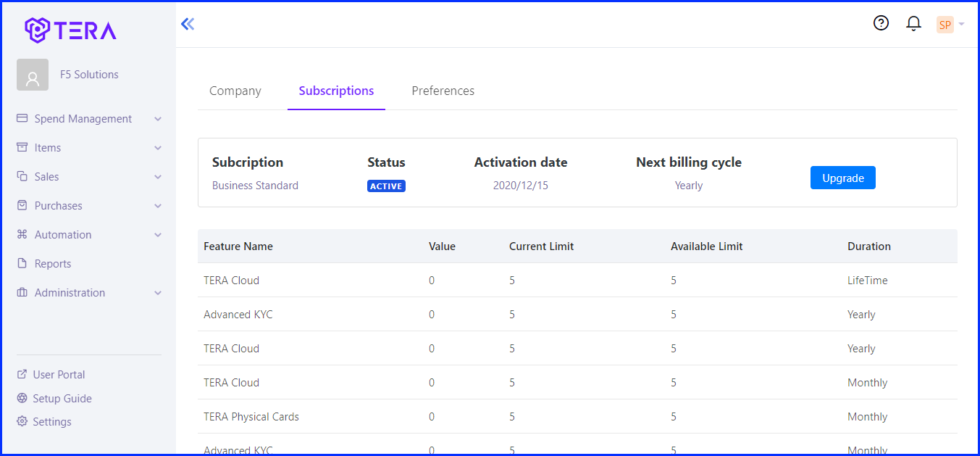Click F5 Solutions company name
Screen dimensions: 980x456
point(89,75)
